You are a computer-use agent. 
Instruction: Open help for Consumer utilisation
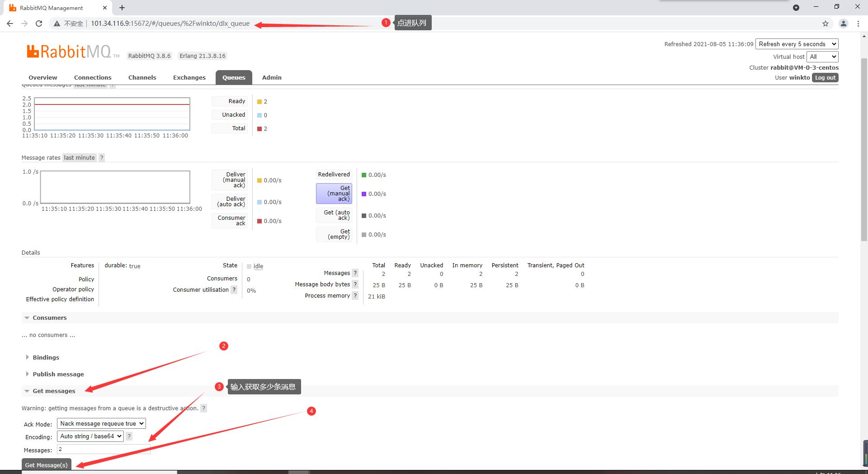point(234,290)
